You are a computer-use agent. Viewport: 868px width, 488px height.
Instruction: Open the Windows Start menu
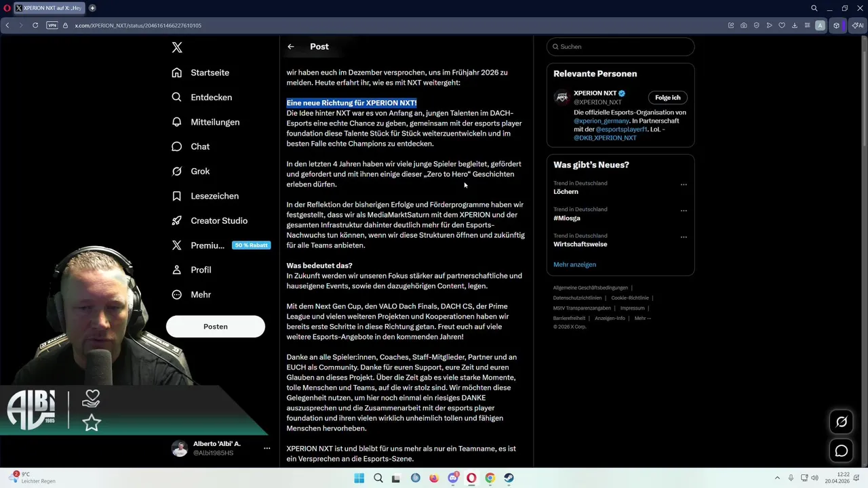coord(359,478)
